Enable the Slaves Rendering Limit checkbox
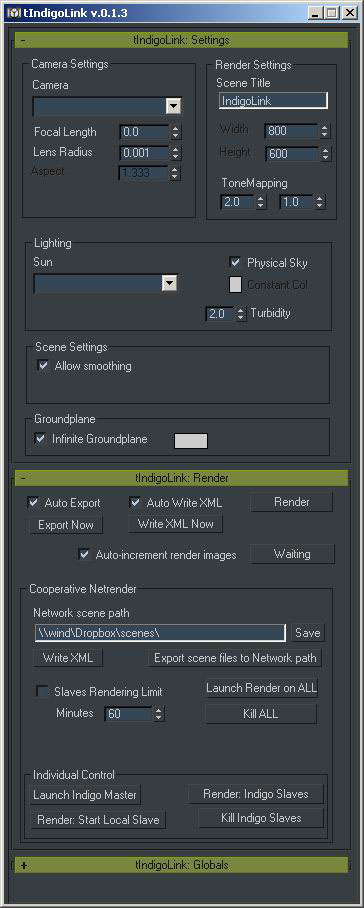This screenshot has width=364, height=908. pos(42,691)
